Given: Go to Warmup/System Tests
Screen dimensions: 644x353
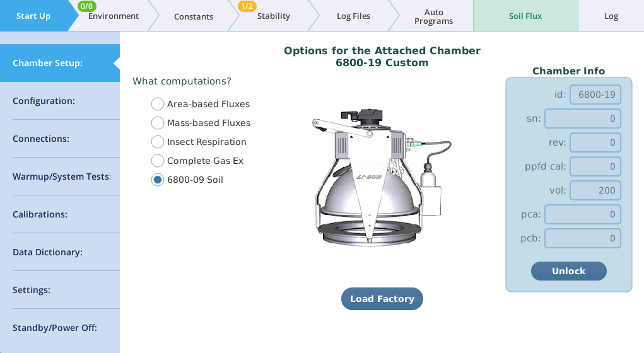Looking at the screenshot, I should click(x=60, y=176).
